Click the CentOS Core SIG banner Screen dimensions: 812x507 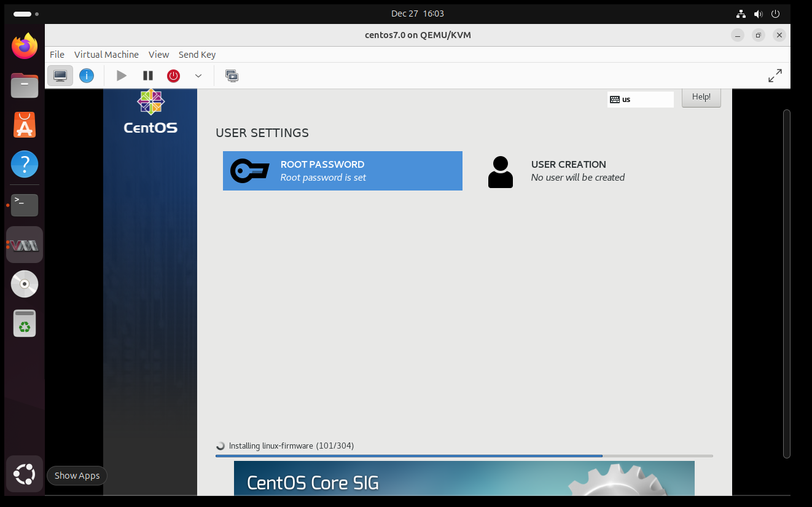(464, 478)
